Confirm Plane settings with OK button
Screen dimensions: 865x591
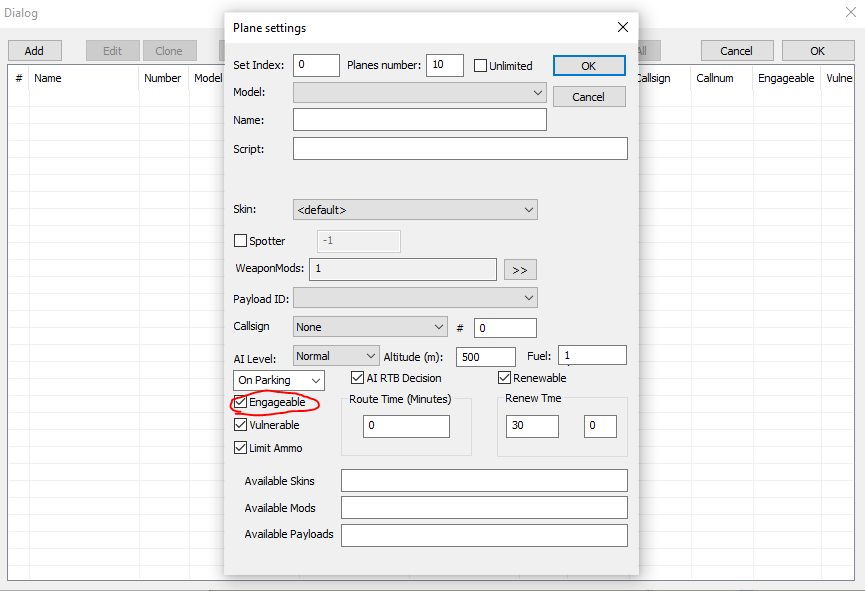[588, 66]
